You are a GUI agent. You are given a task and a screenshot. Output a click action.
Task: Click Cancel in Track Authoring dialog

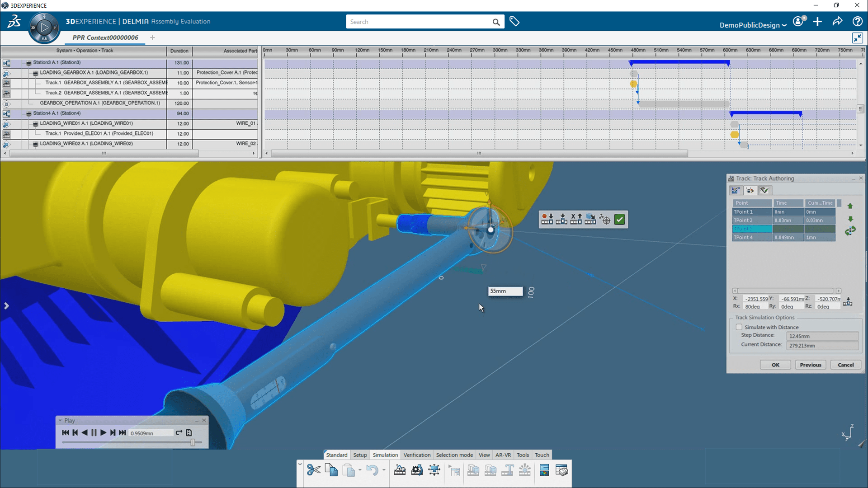pyautogui.click(x=845, y=365)
